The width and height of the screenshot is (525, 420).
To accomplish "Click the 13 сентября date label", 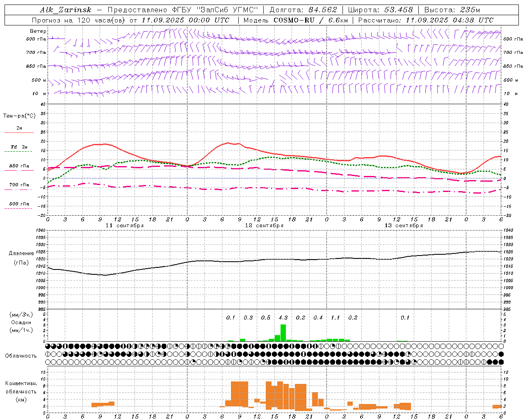I will tap(404, 226).
